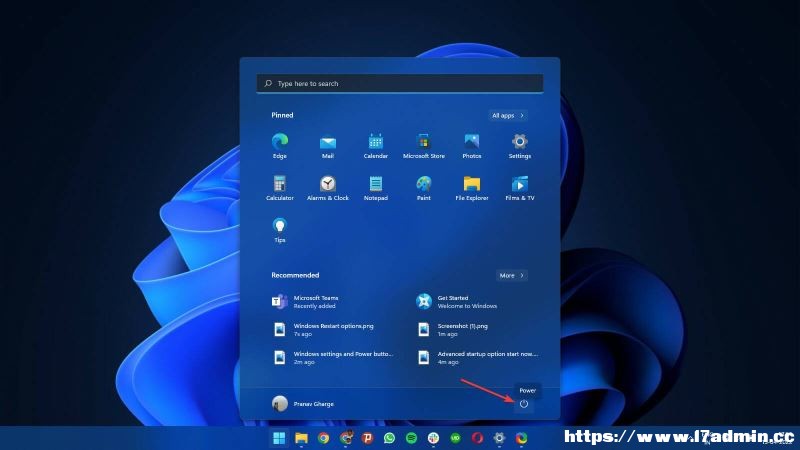Open Opera browser on taskbar
The image size is (800, 450).
tap(477, 438)
